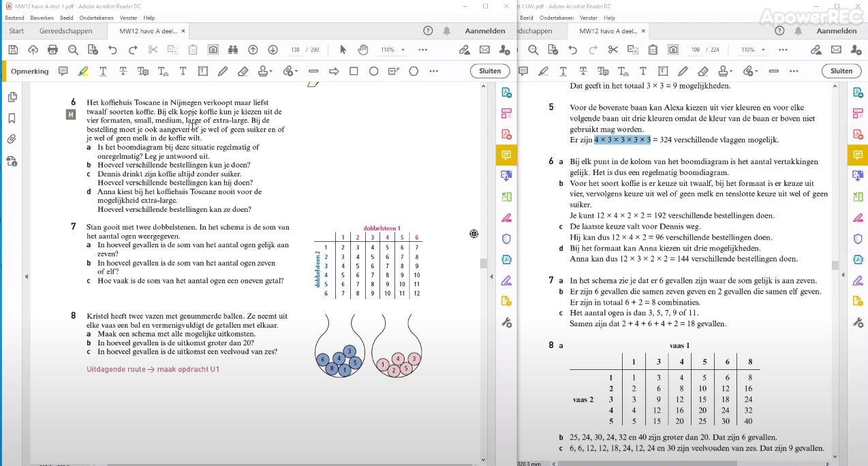This screenshot has width=868, height=466.
Task: Click link 'Uitgaande route → maak opdracht U1'
Action: coord(153,369)
